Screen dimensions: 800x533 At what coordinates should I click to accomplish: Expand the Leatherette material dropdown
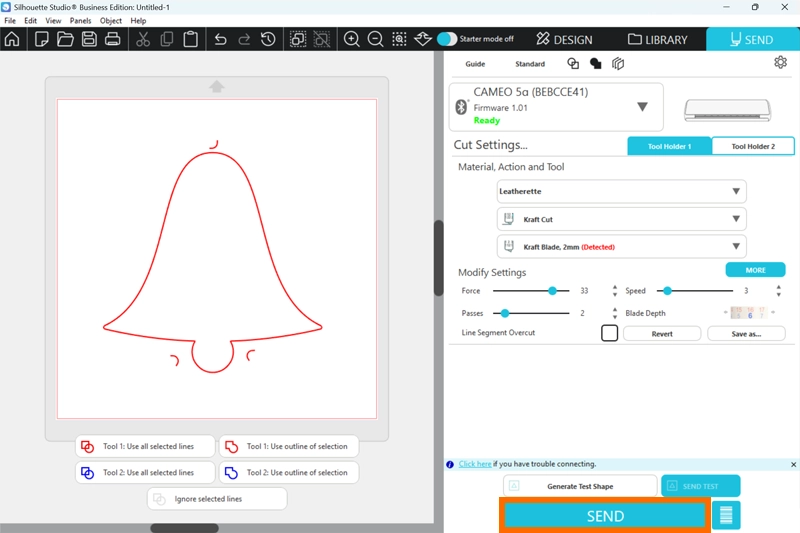[735, 191]
